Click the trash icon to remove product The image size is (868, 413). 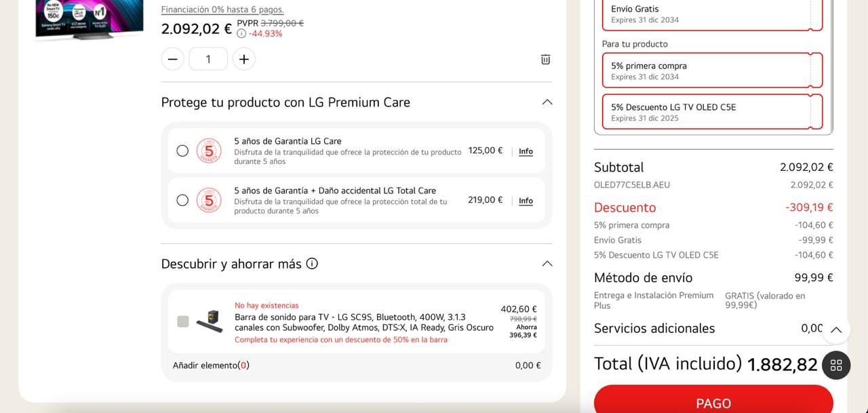tap(545, 60)
